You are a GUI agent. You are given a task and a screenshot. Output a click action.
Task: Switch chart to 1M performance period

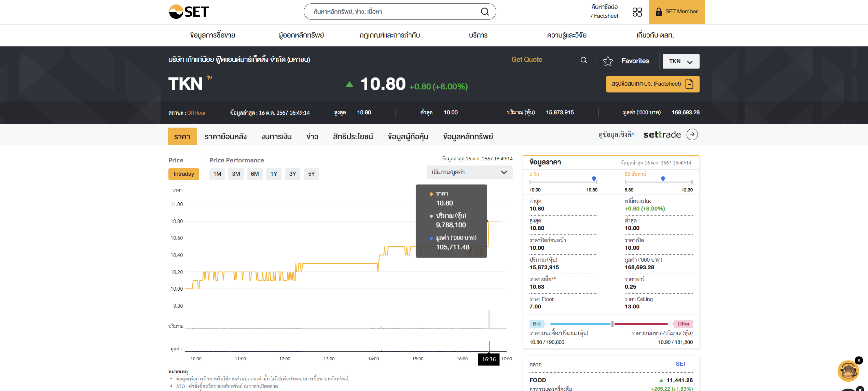(217, 174)
